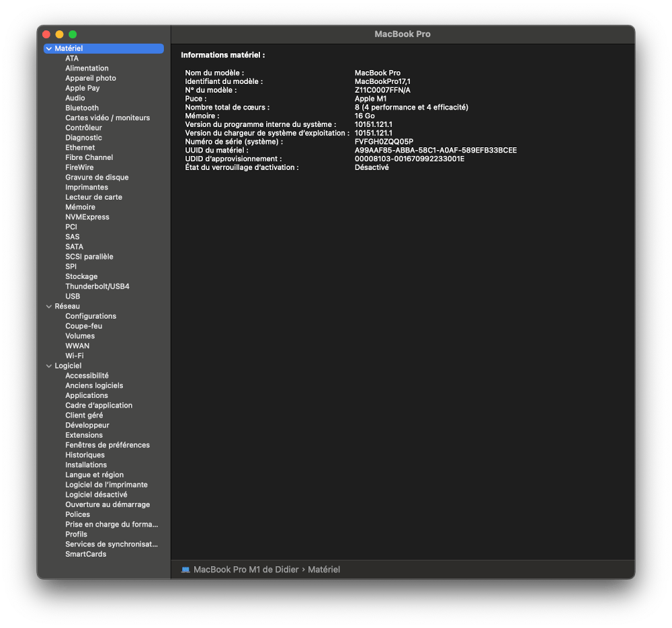Viewport: 672px width, 628px height.
Task: Open Logiciel désactivé entry
Action: pos(96,495)
